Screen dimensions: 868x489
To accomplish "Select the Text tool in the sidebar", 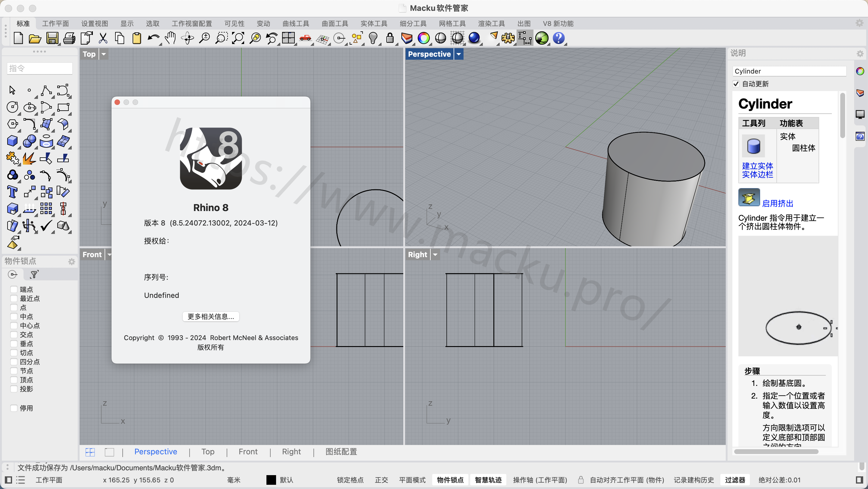I will pyautogui.click(x=12, y=192).
